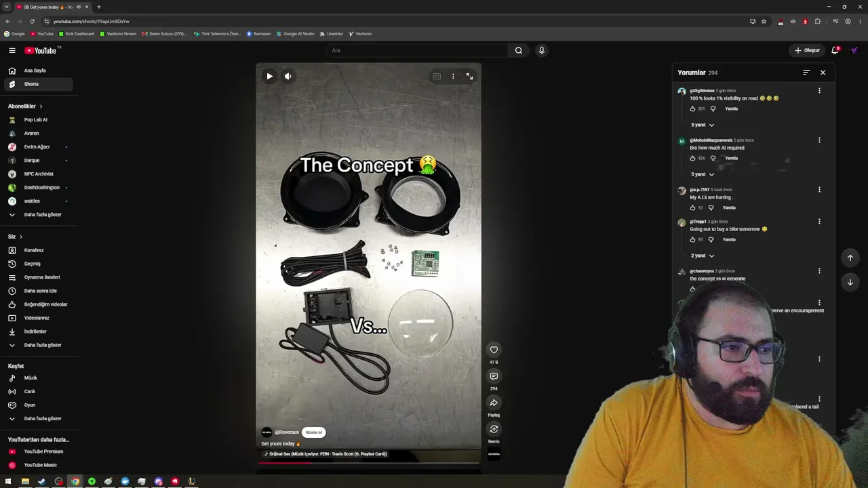
Task: Reply (Yanıtla) to "Bro how much AI required"
Action: [x=731, y=158]
